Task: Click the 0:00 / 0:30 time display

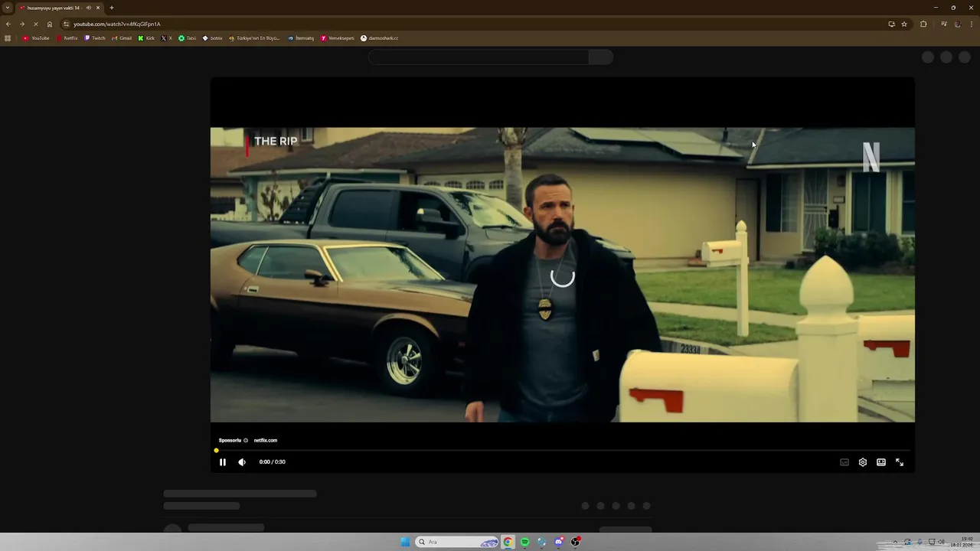Action: click(272, 462)
